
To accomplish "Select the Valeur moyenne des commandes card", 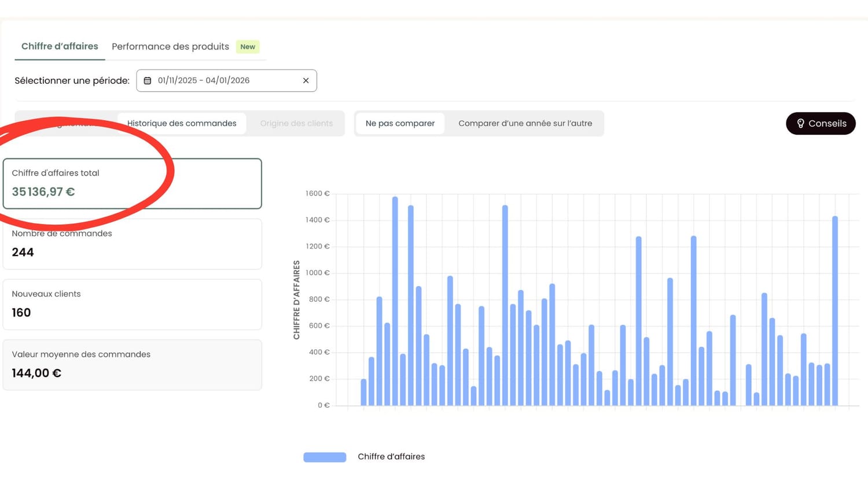I will point(132,365).
